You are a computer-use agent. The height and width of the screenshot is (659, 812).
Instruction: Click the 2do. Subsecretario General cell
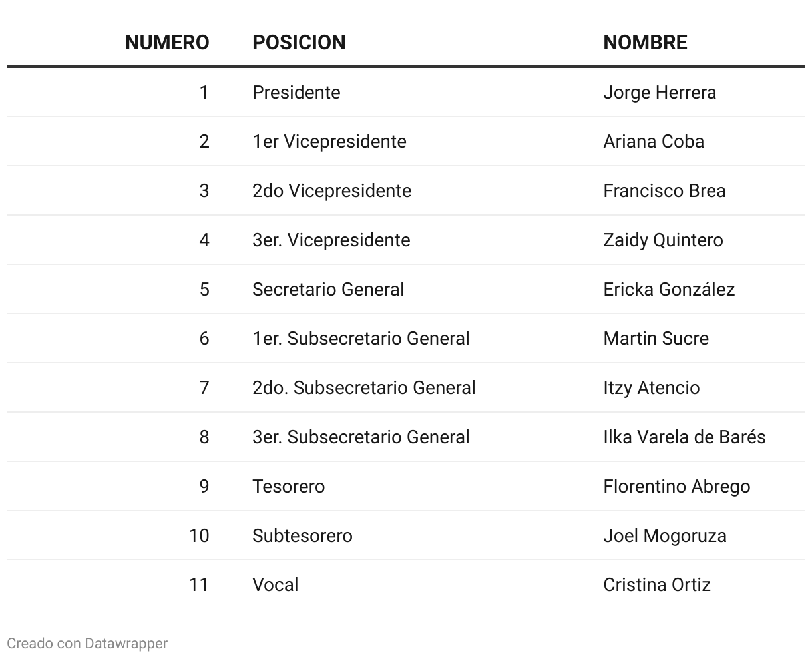363,387
